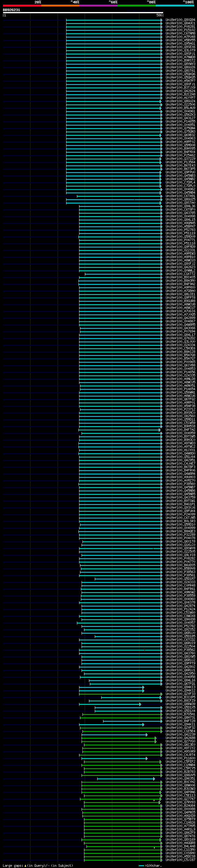This screenshot has width=197, height=868.
Task: Select hit UniRef100_P23712
Action: (180, 410)
